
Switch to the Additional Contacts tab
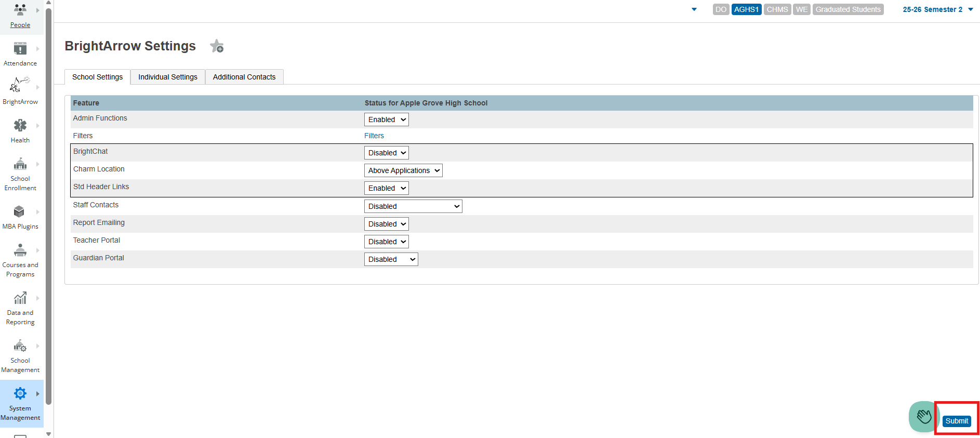pyautogui.click(x=244, y=77)
